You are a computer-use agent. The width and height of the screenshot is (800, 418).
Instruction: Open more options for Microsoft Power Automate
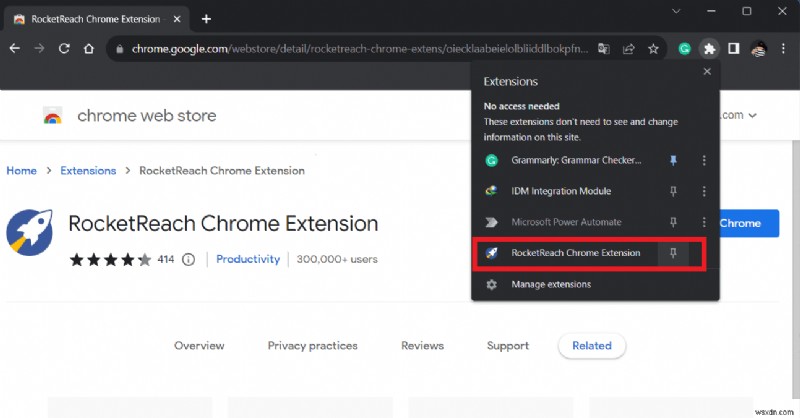pos(704,222)
